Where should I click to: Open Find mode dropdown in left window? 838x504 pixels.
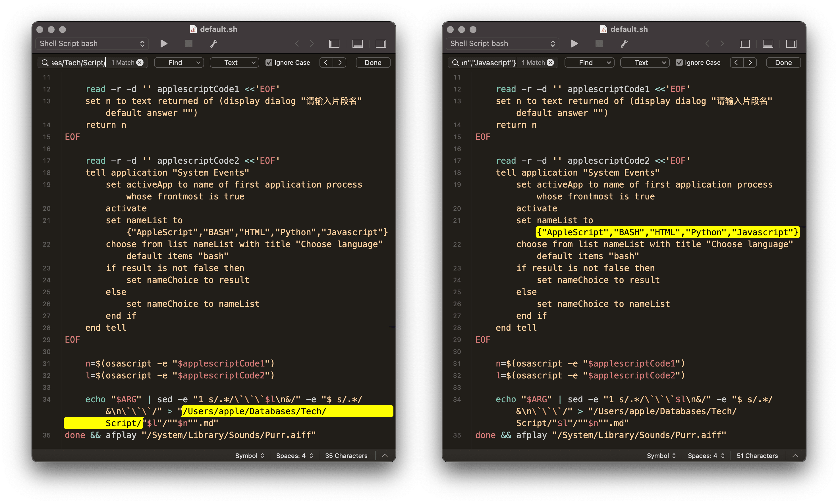pyautogui.click(x=179, y=63)
